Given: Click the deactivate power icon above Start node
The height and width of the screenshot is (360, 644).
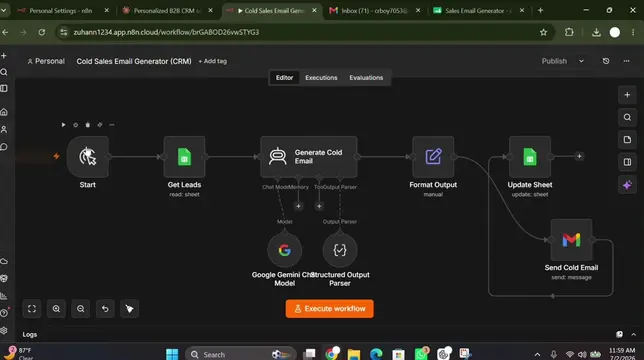Looking at the screenshot, I should tap(76, 124).
